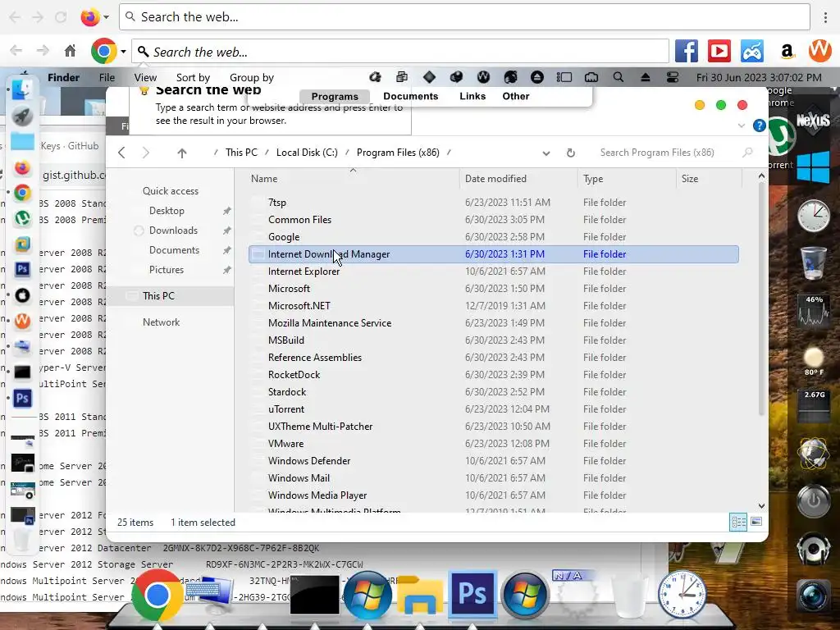Go back in File Explorer
The height and width of the screenshot is (630, 840).
click(121, 153)
